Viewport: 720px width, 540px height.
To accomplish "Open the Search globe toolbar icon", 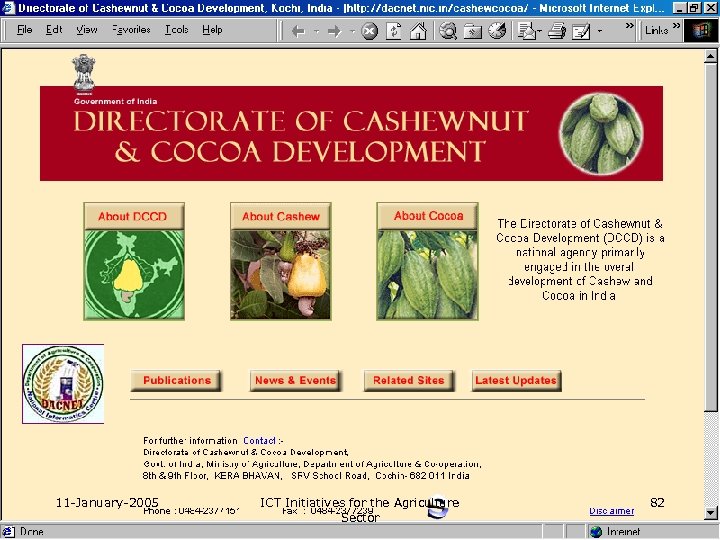I will coord(448,31).
